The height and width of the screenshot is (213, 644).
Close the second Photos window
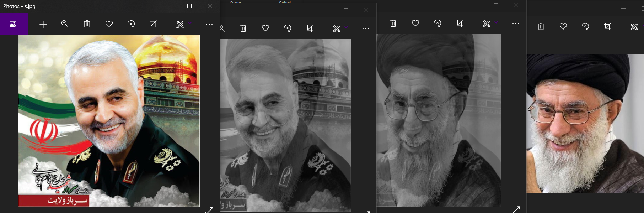coord(366,10)
